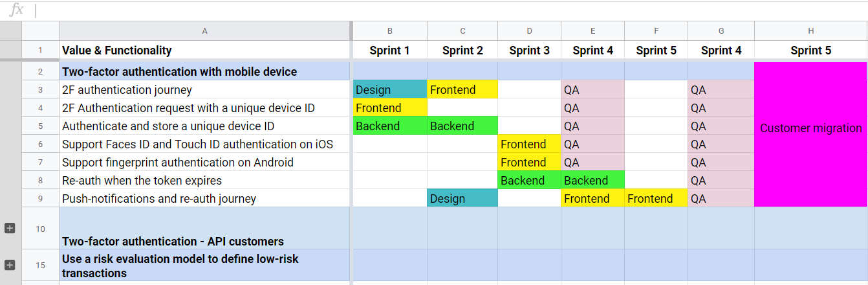The width and height of the screenshot is (868, 285).
Task: Select column D header
Action: [530, 31]
